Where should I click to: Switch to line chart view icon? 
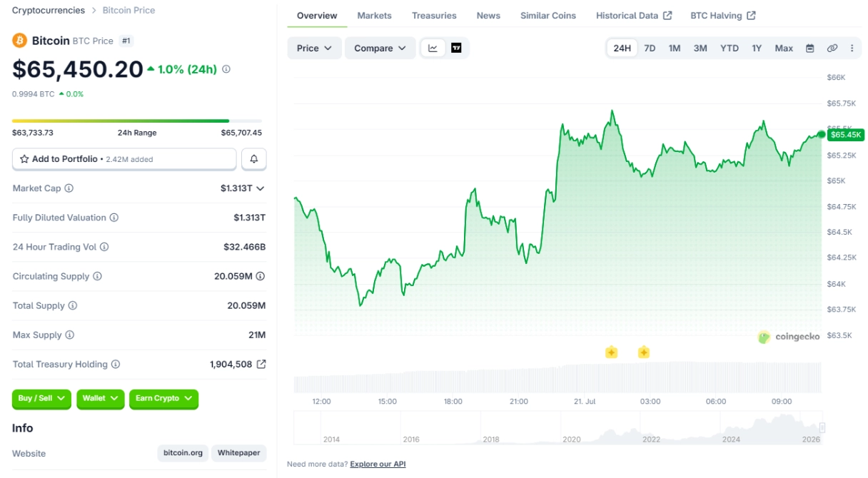[433, 48]
